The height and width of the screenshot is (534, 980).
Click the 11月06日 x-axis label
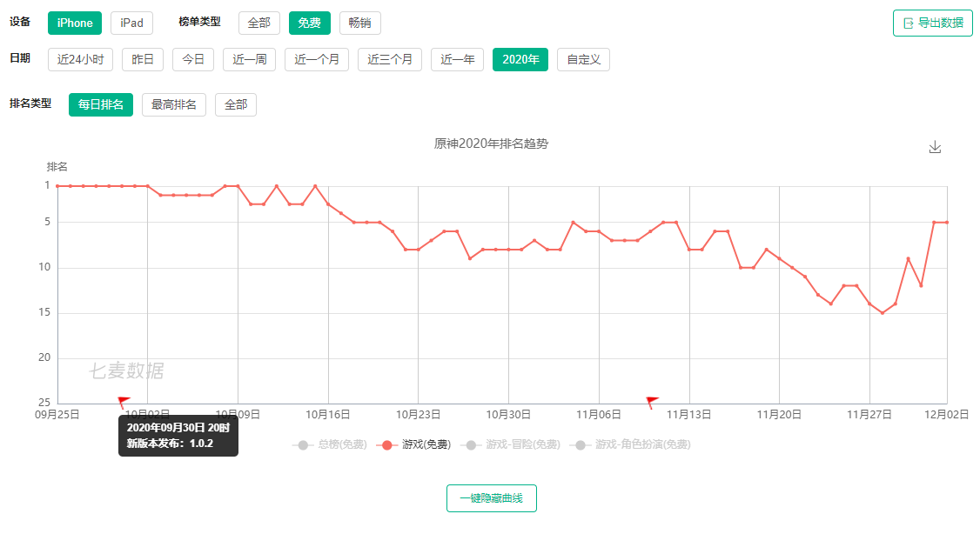(598, 415)
